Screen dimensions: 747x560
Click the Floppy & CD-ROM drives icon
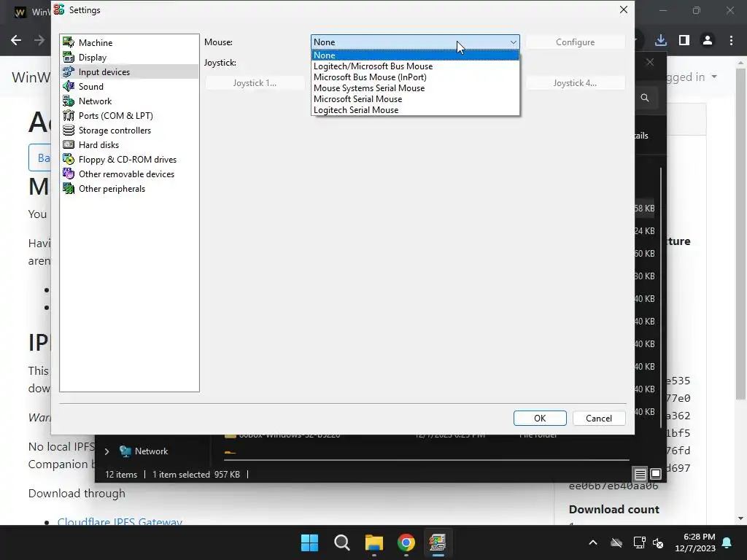pyautogui.click(x=69, y=160)
